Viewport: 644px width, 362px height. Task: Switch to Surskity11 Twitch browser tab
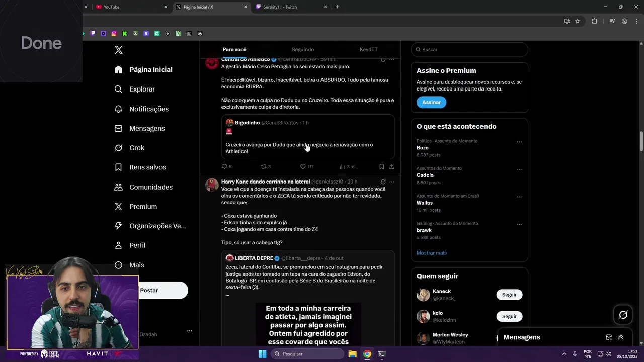click(x=292, y=7)
